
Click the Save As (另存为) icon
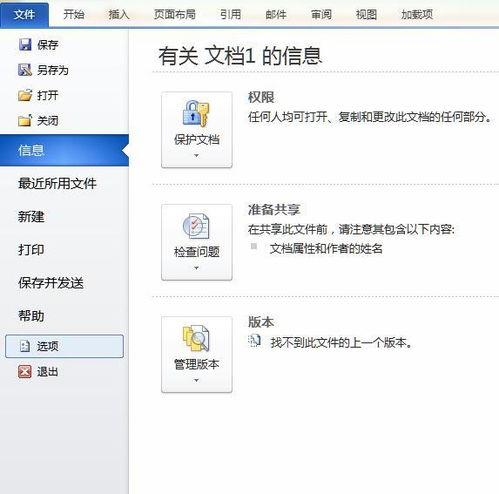[25, 70]
